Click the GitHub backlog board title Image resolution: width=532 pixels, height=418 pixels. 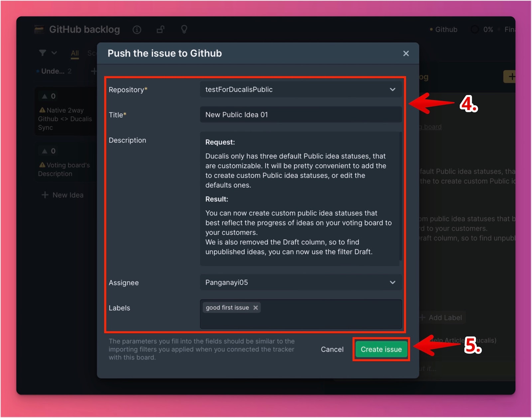84,30
